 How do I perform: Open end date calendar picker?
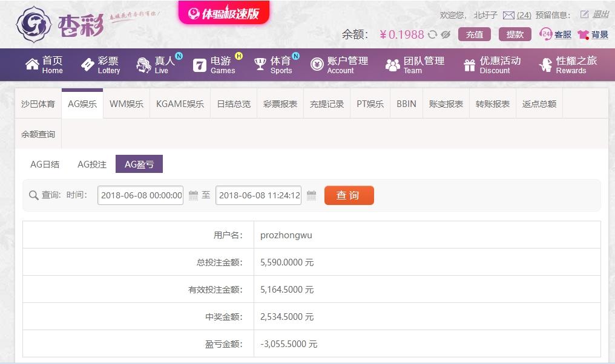[311, 195]
